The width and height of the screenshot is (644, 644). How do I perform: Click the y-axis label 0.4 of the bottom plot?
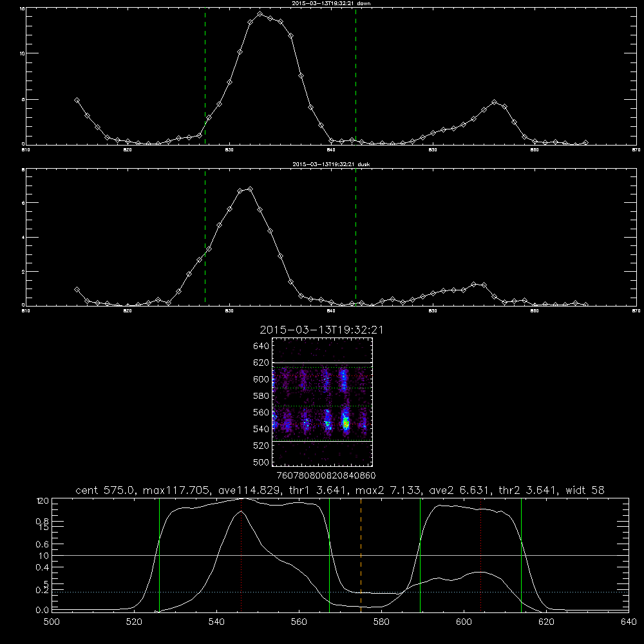(43, 567)
